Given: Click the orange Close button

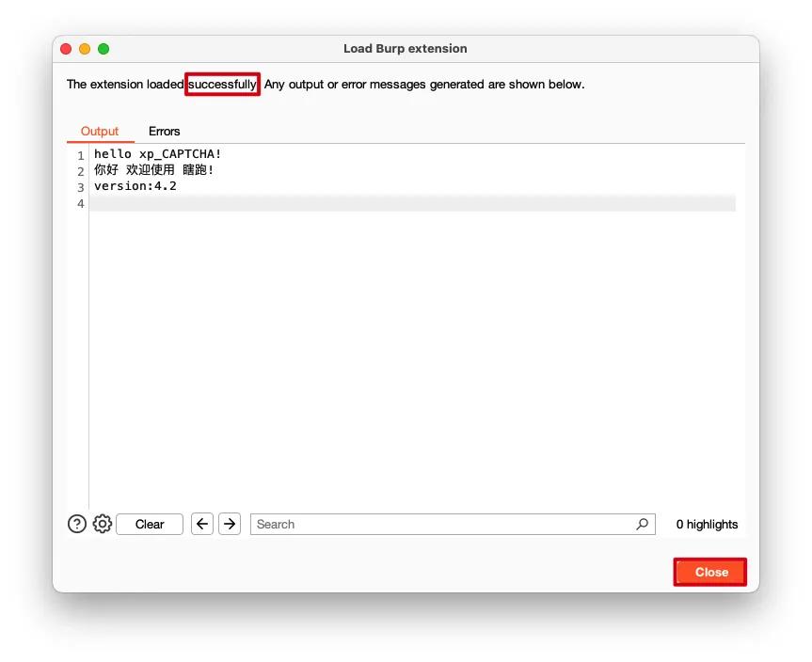Looking at the screenshot, I should (x=710, y=572).
